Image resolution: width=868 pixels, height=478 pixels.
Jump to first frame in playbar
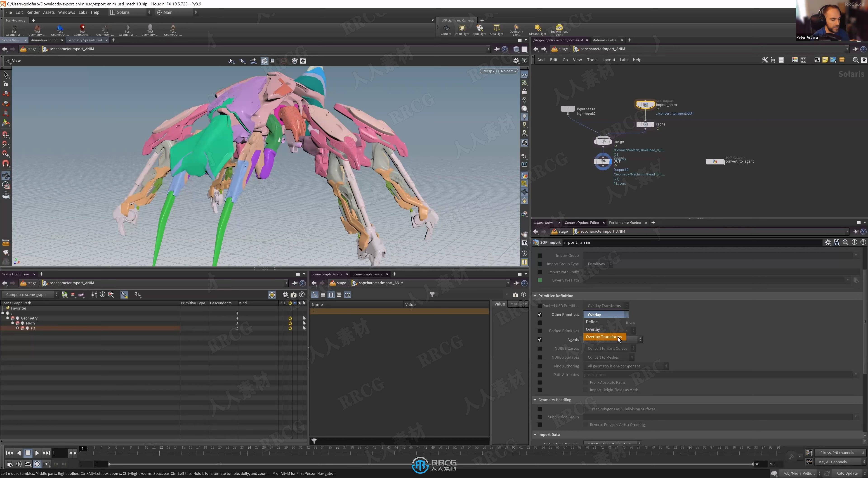pos(9,453)
